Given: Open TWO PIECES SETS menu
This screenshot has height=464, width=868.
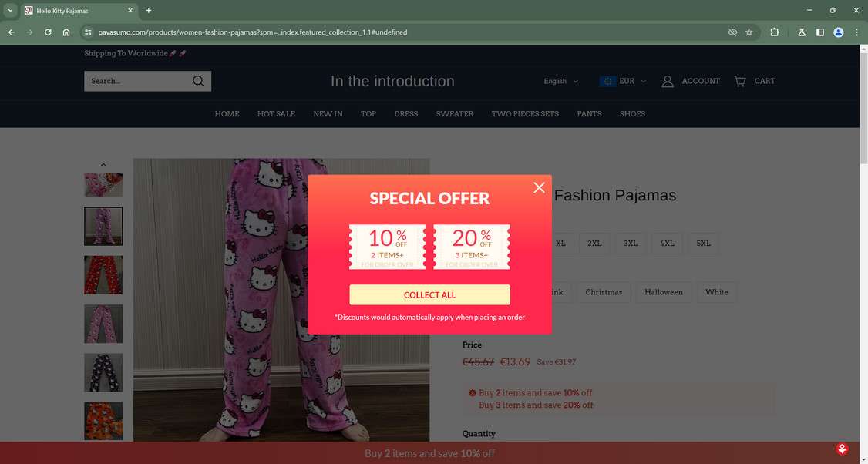Looking at the screenshot, I should (525, 113).
